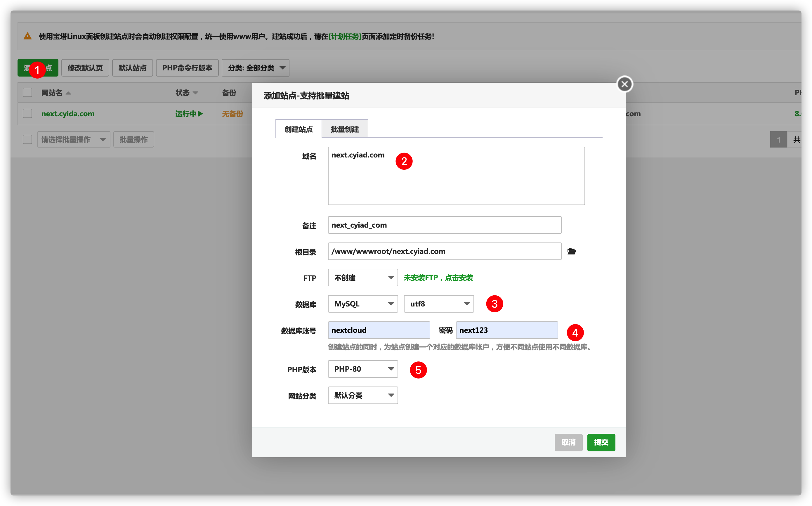Select the 创建站点 tab
This screenshot has width=812, height=506.
click(299, 129)
